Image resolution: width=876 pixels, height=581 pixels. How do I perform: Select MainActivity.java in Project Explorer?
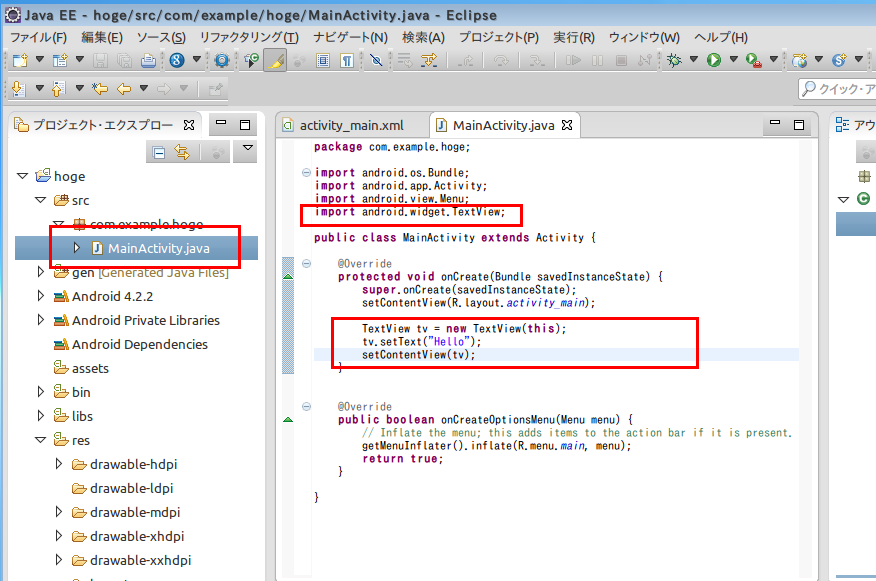click(159, 248)
